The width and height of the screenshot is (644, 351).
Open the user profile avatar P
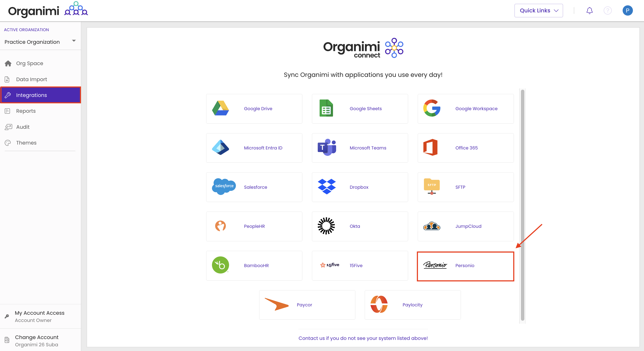(x=627, y=10)
